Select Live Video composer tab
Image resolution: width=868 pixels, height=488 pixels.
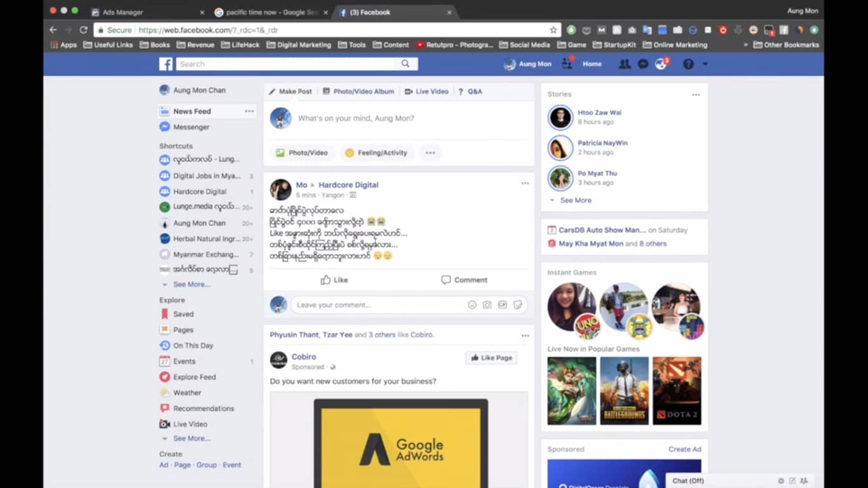426,91
